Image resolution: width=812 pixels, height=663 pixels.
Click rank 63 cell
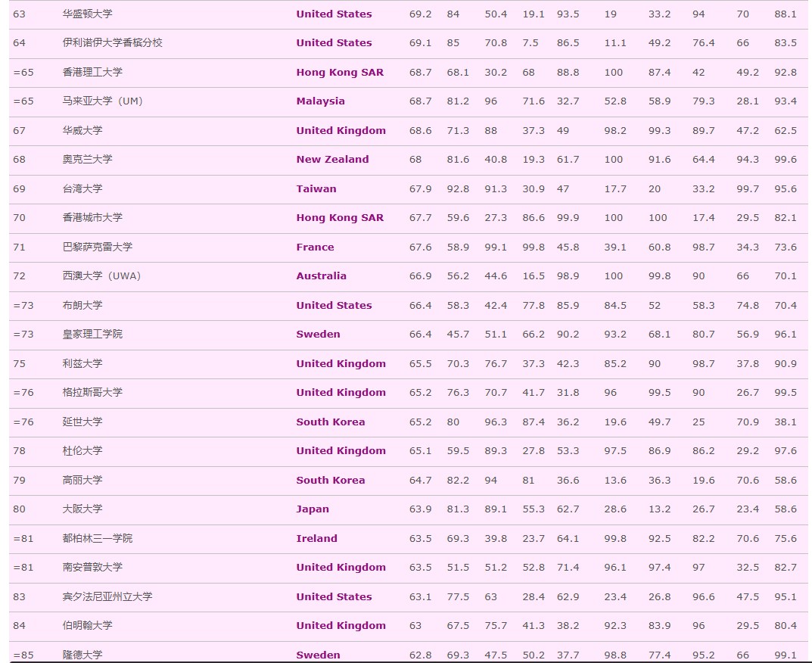19,14
